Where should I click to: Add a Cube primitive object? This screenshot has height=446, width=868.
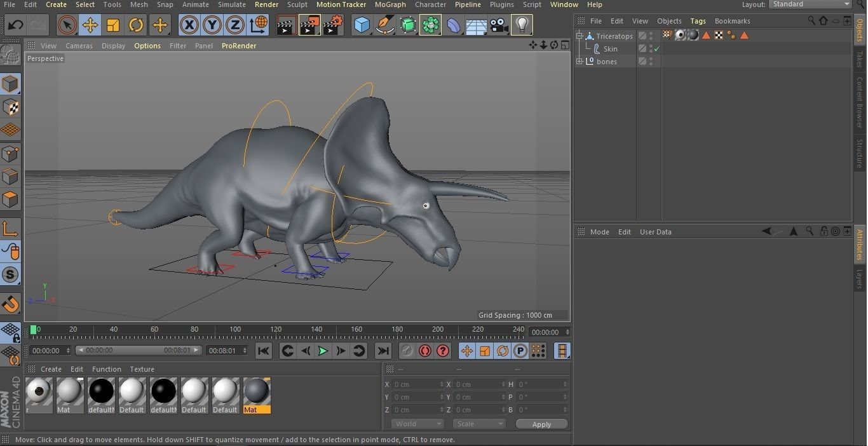click(x=362, y=25)
